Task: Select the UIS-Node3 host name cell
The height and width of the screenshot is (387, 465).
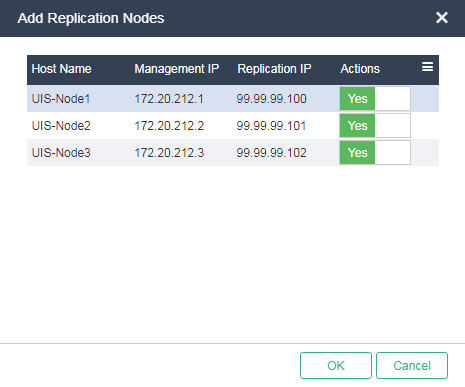Action: point(61,153)
